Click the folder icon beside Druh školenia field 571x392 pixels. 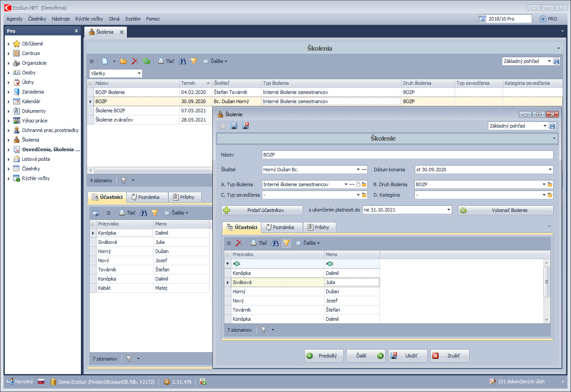coord(550,184)
